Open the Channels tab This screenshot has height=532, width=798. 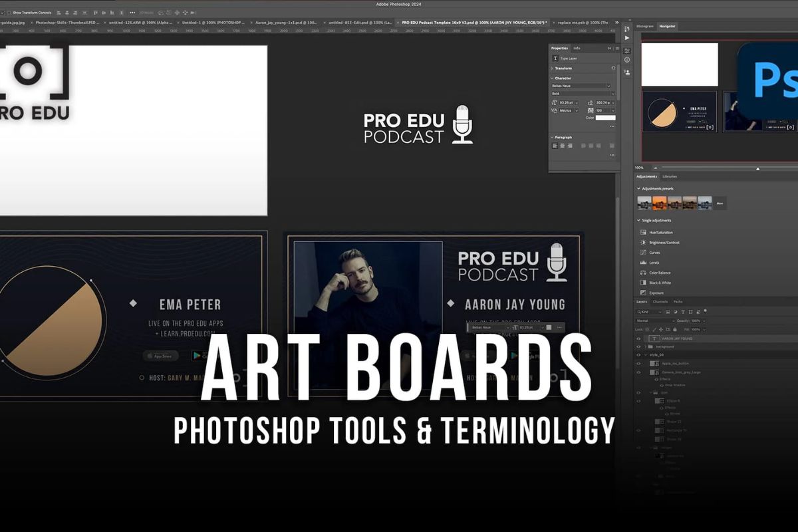tap(661, 301)
